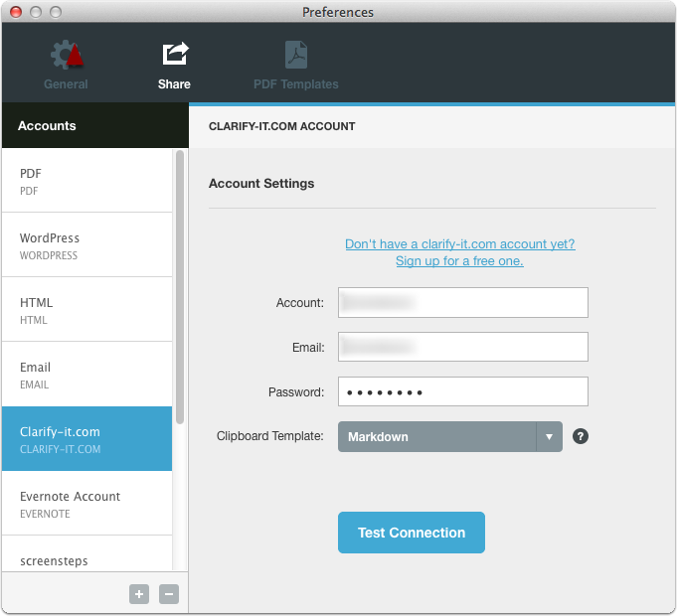Select the Email account
Image resolution: width=677 pixels, height=616 pixels.
coord(87,375)
